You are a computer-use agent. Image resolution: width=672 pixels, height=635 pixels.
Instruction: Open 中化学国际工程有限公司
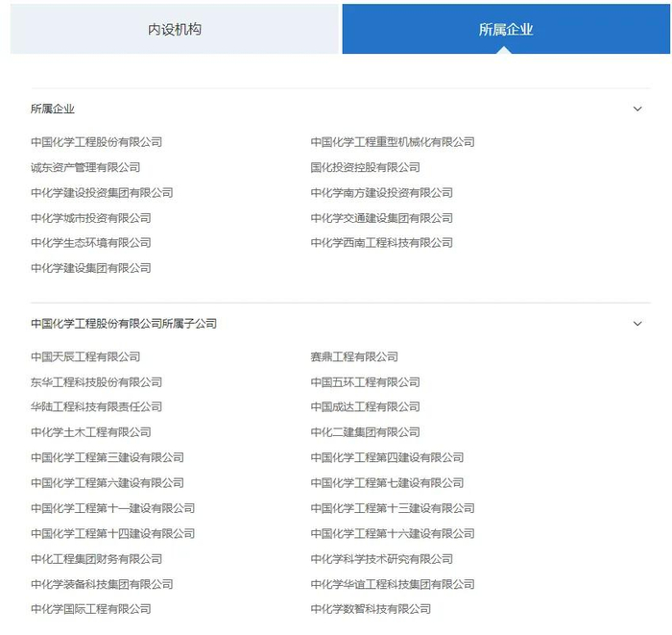[x=91, y=609]
